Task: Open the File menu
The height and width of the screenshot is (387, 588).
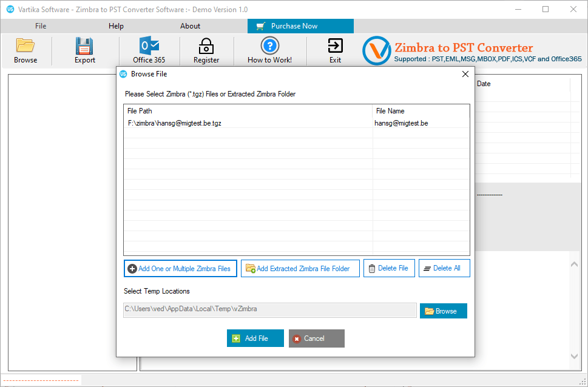Action: click(x=41, y=26)
